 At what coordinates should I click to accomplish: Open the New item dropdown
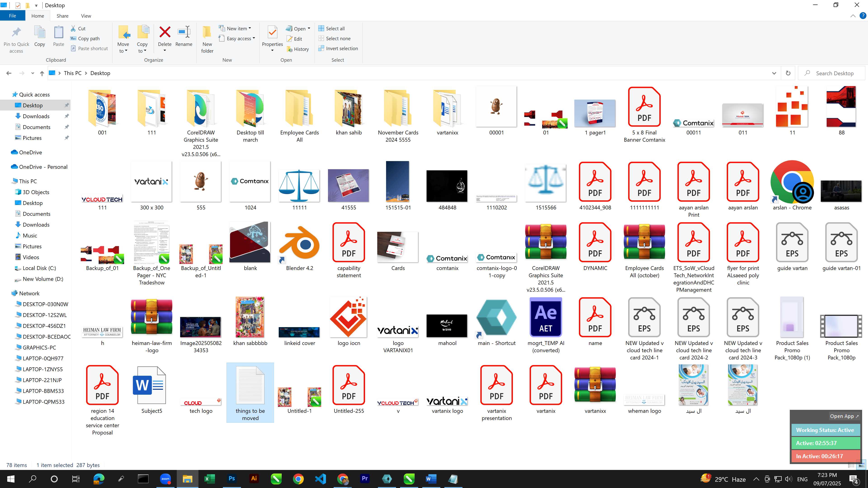pos(235,29)
